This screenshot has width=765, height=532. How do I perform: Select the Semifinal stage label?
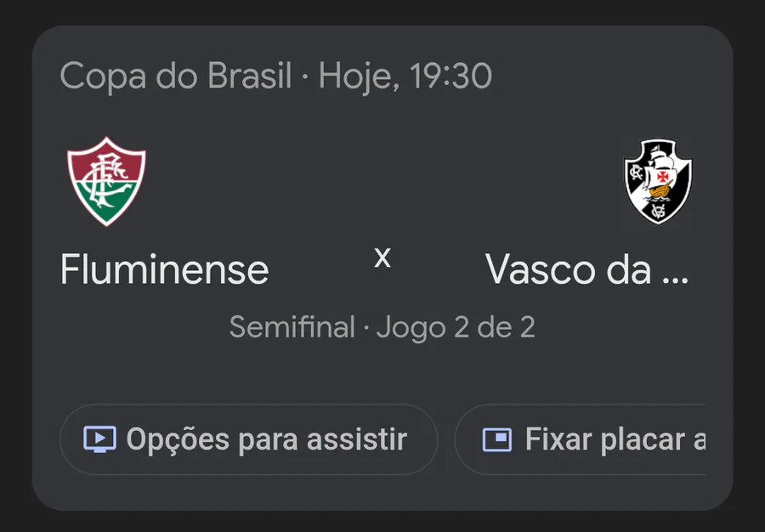coord(292,327)
